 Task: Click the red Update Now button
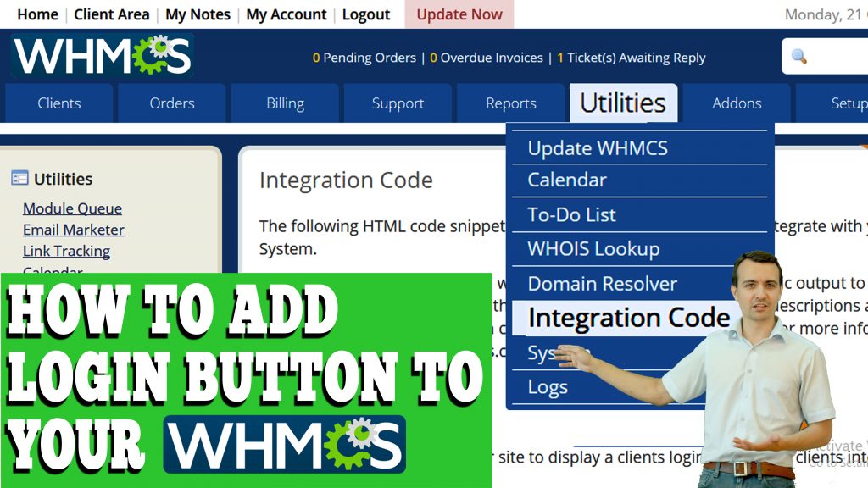point(459,14)
